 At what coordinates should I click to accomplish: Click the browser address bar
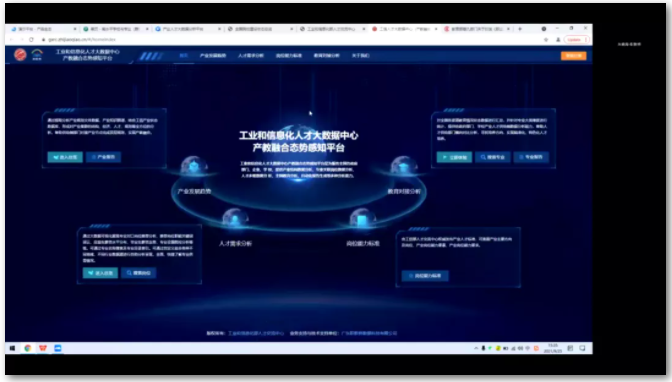pos(291,39)
